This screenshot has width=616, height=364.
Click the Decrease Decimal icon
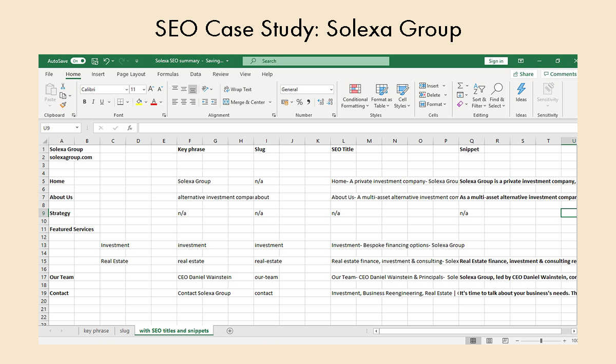(x=330, y=102)
